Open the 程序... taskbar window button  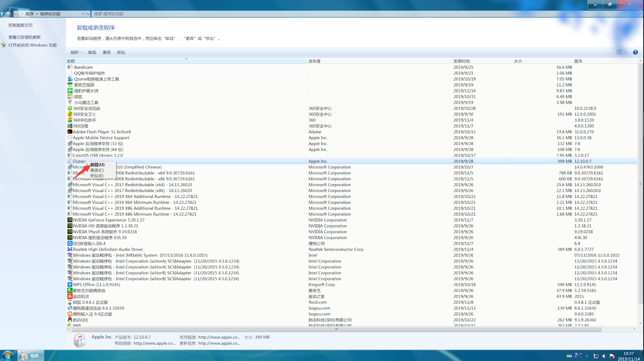click(x=32, y=356)
